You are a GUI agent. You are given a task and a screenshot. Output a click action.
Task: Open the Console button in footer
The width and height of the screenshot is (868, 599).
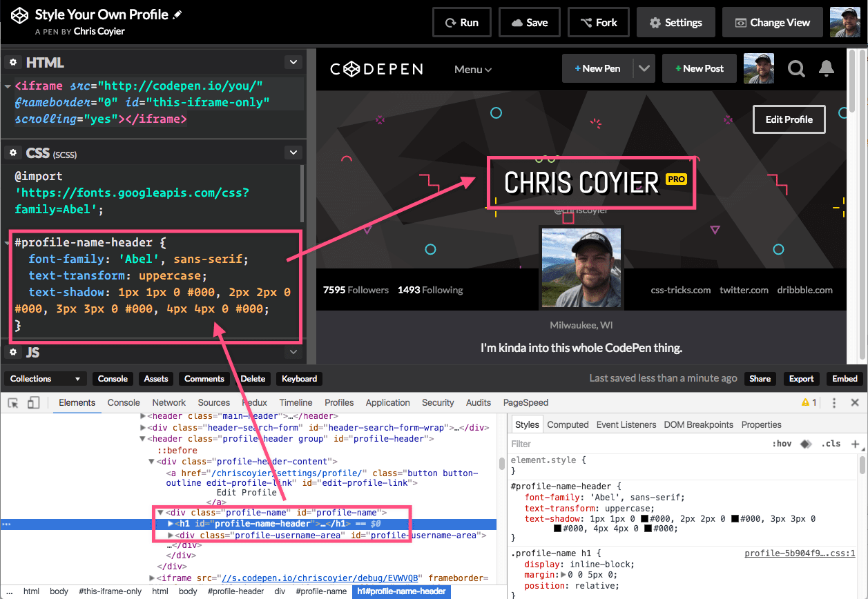(113, 379)
